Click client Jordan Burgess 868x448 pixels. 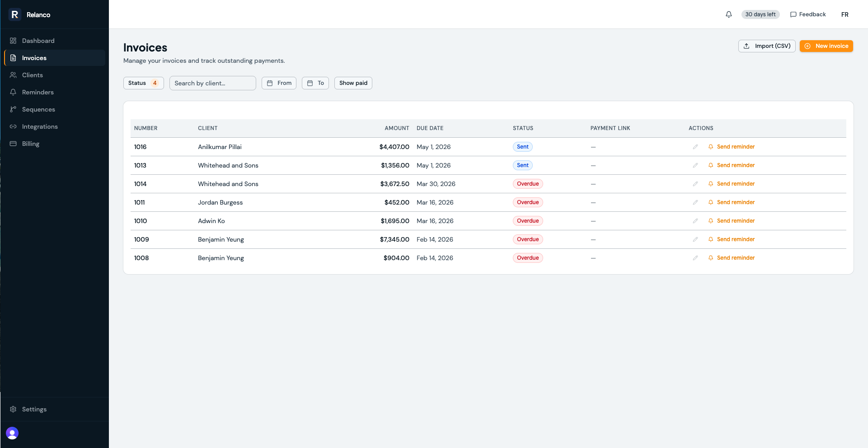(x=220, y=202)
